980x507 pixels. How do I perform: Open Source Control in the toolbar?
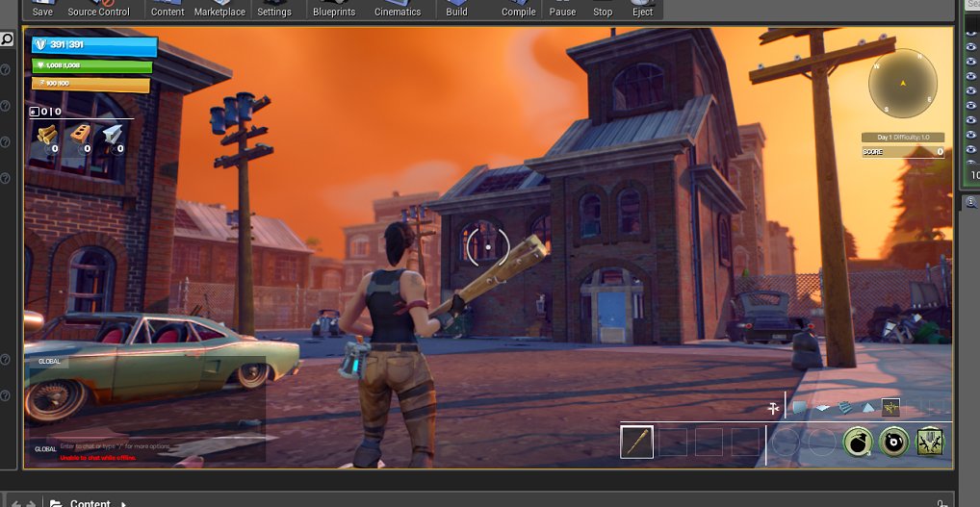coord(99,9)
